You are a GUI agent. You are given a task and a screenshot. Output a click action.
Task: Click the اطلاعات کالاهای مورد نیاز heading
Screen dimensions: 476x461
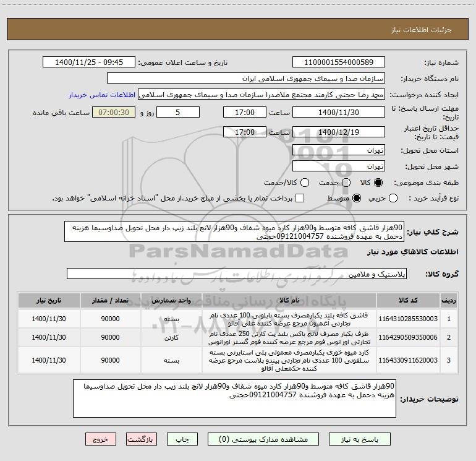pyautogui.click(x=412, y=252)
